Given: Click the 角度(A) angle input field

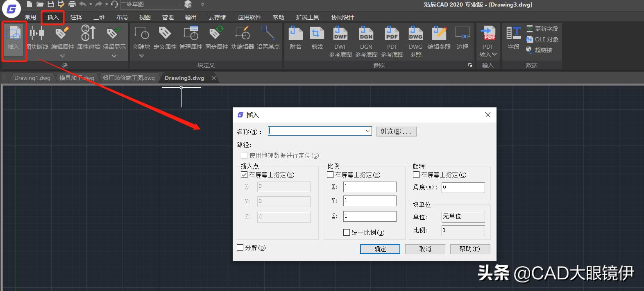Looking at the screenshot, I should coord(463,188).
